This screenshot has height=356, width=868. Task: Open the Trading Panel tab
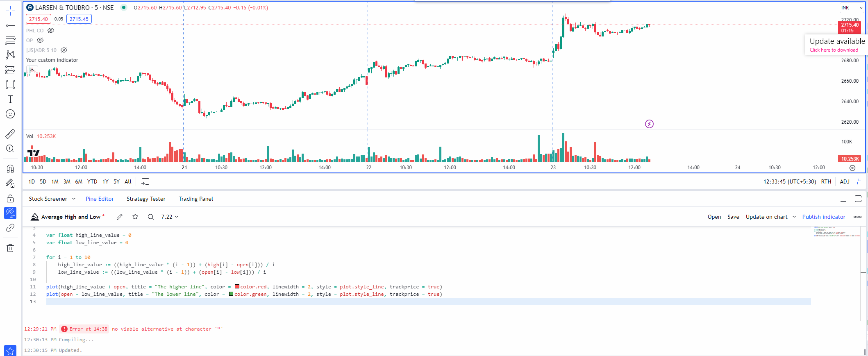pyautogui.click(x=196, y=199)
